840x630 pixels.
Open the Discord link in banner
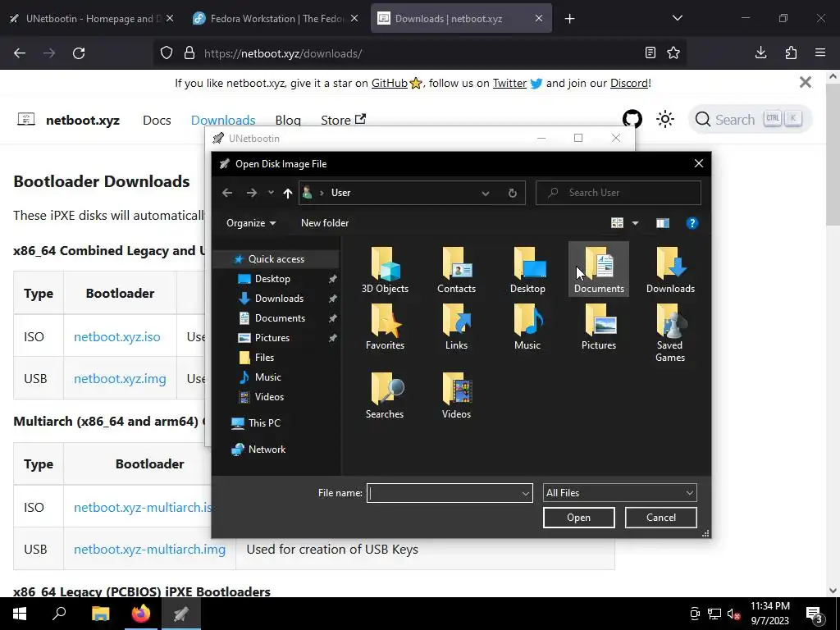click(x=629, y=83)
